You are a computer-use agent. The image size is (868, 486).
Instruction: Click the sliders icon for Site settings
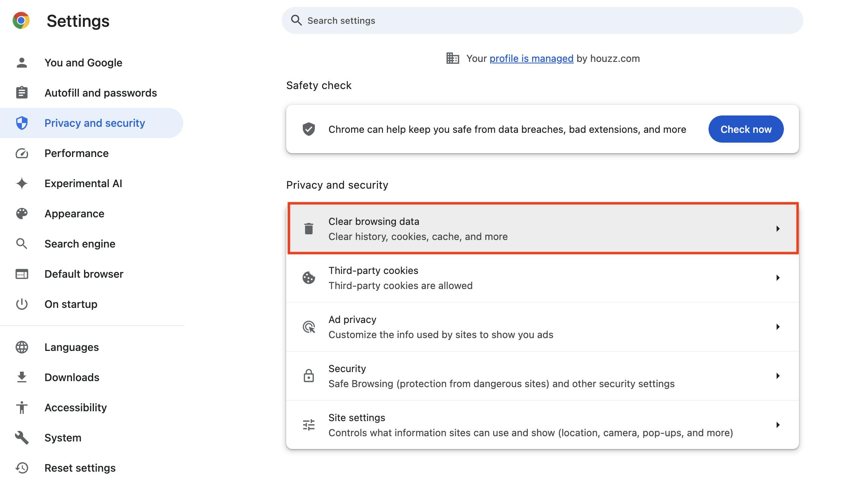click(309, 425)
